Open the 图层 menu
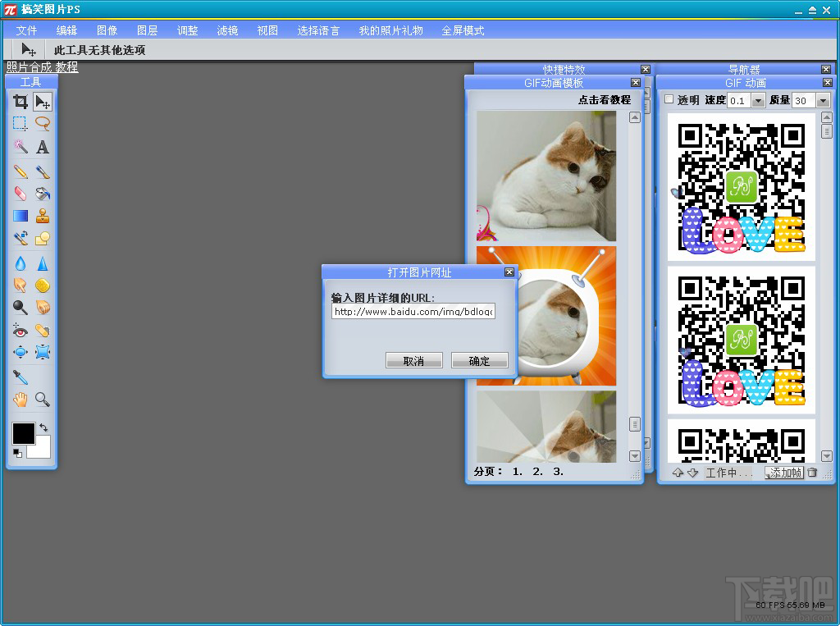 click(x=148, y=30)
